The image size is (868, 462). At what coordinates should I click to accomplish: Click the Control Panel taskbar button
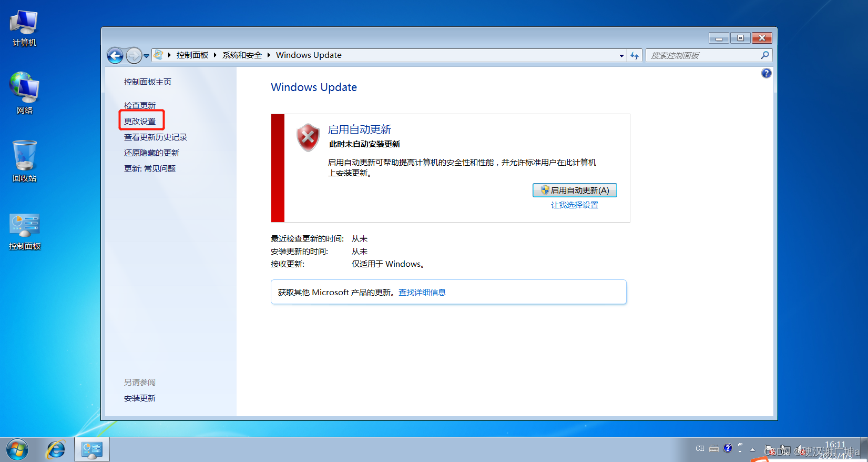click(x=92, y=449)
